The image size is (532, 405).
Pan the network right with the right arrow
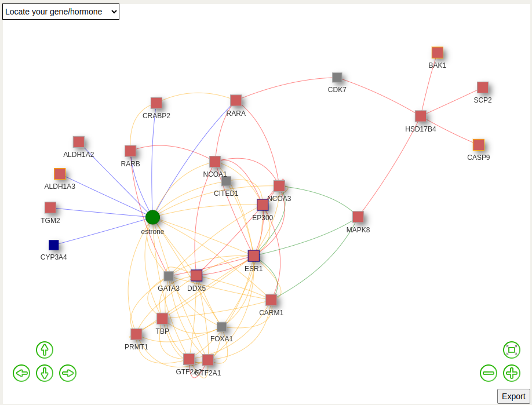[x=68, y=373]
